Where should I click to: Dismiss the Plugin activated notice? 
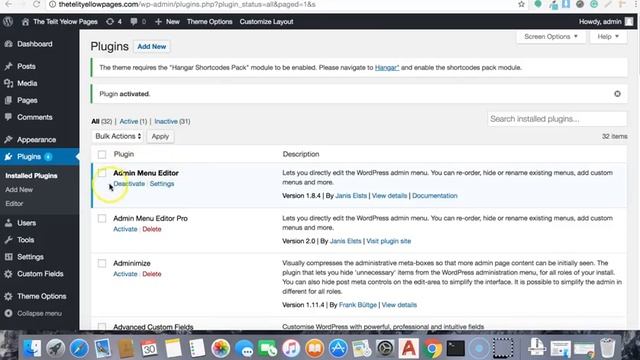[x=617, y=94]
